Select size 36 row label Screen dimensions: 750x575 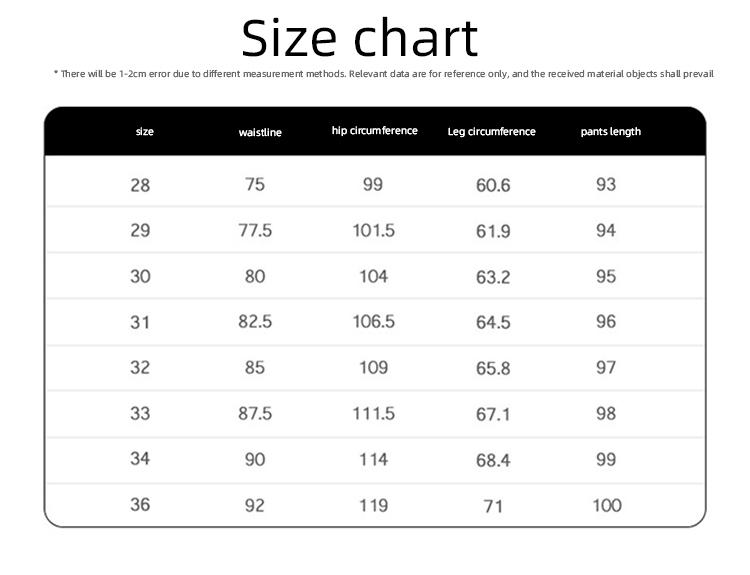coord(140,505)
